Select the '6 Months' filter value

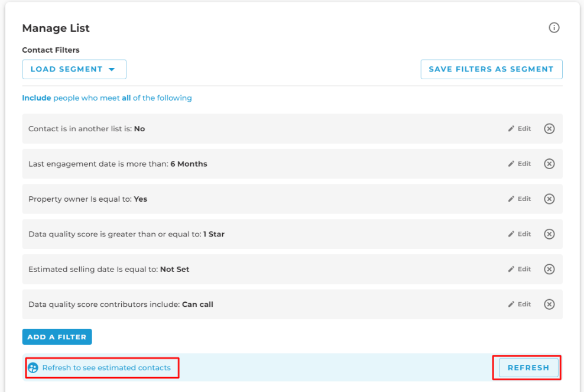click(x=189, y=164)
